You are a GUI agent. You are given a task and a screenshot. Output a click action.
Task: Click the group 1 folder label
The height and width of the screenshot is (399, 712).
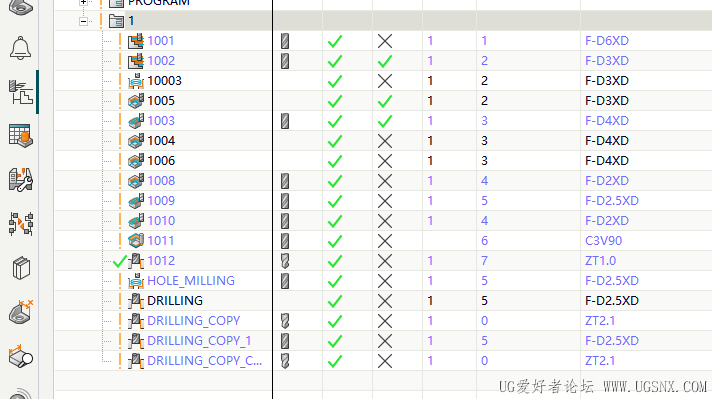click(x=131, y=21)
